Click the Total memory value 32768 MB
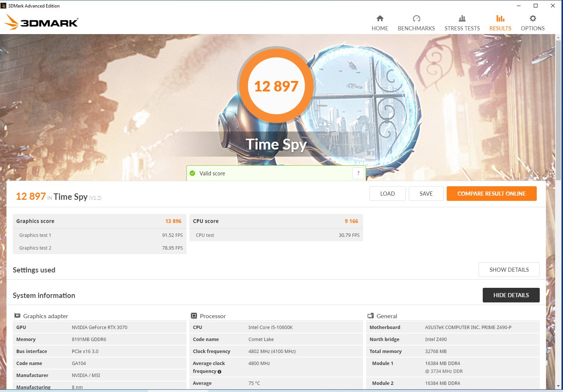Viewport: 563px width, 392px height. click(436, 351)
